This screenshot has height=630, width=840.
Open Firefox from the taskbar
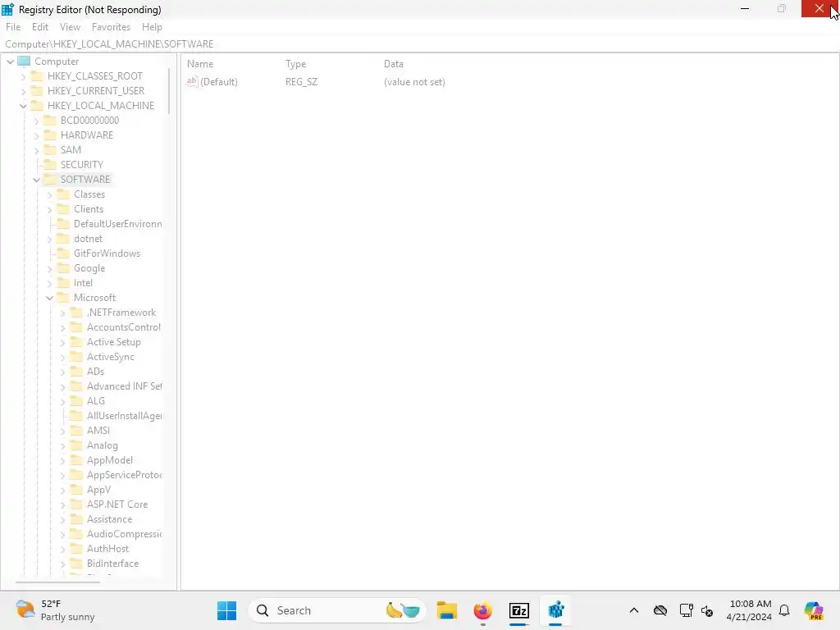tap(482, 610)
